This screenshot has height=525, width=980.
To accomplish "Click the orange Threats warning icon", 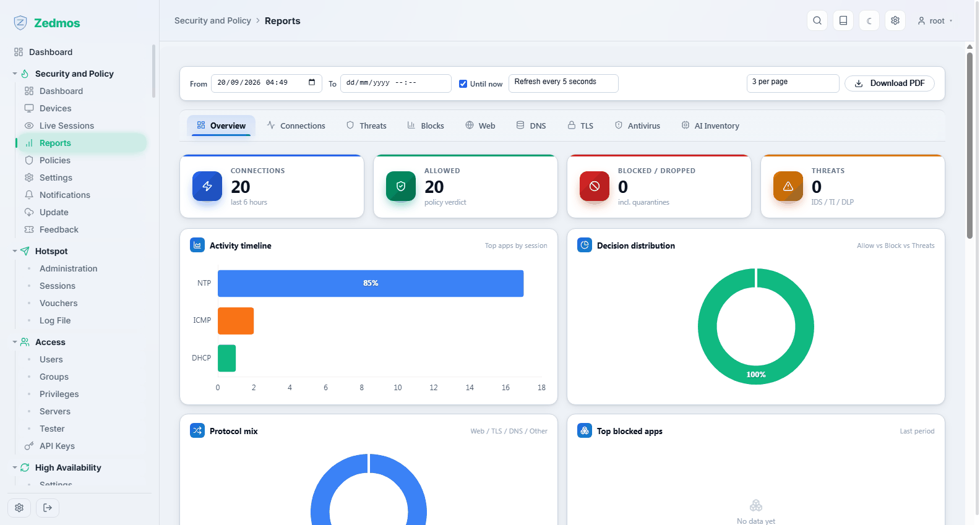I will click(788, 186).
